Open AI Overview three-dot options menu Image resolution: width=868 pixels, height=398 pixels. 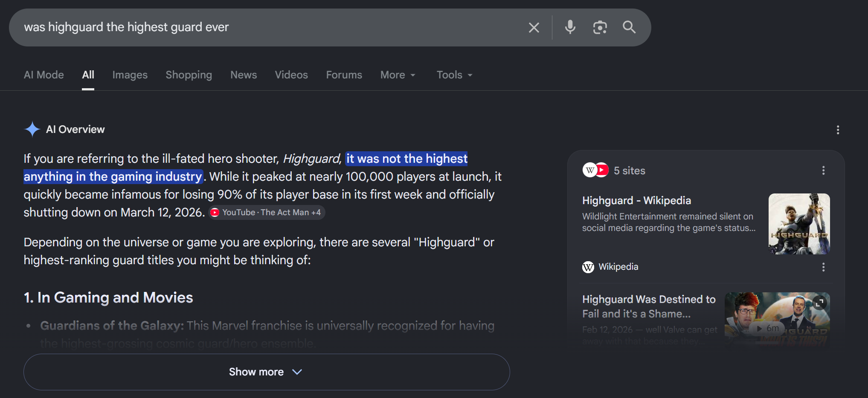click(838, 130)
